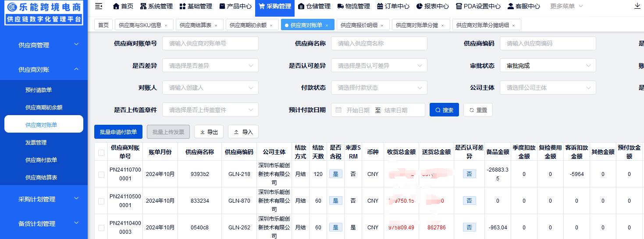644x239 pixels.
Task: Open the 审批状态 dropdown showing 审批完成
Action: coord(548,66)
